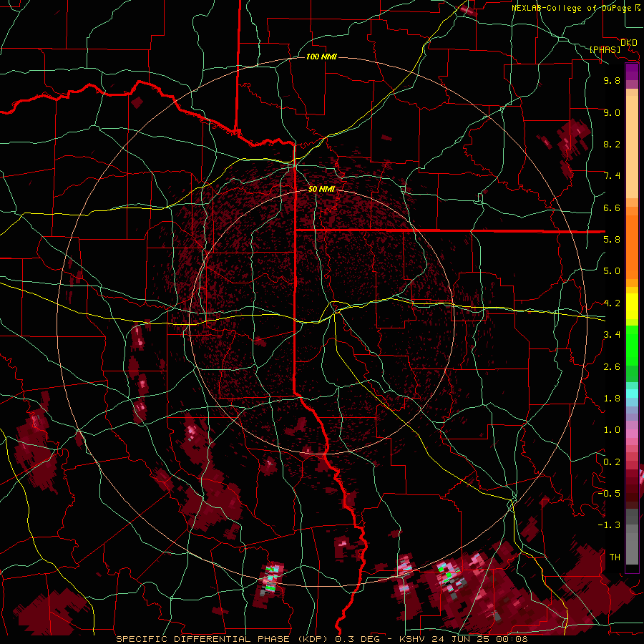The image size is (644, 644).
Task: Click the 9.8 value on the scale
Action: 612,81
